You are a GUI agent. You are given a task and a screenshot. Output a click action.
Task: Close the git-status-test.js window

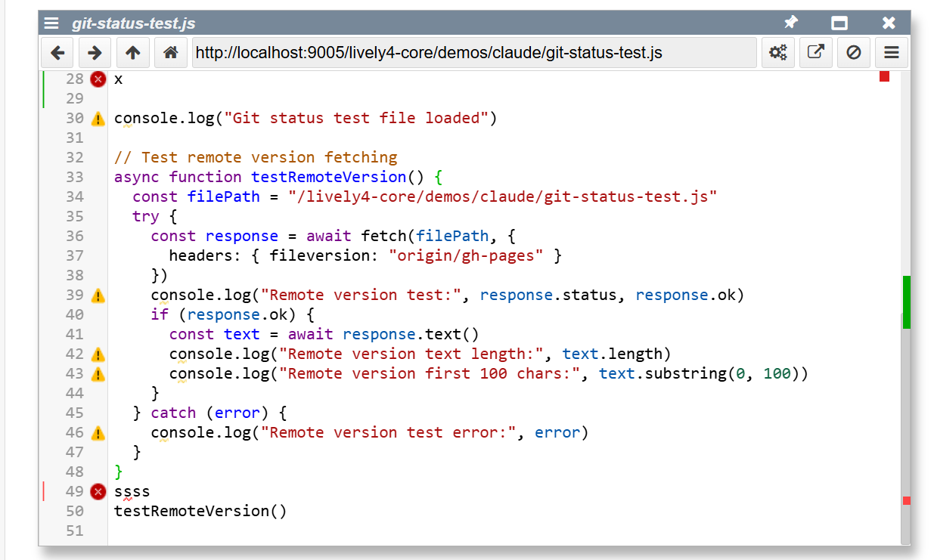pos(889,23)
